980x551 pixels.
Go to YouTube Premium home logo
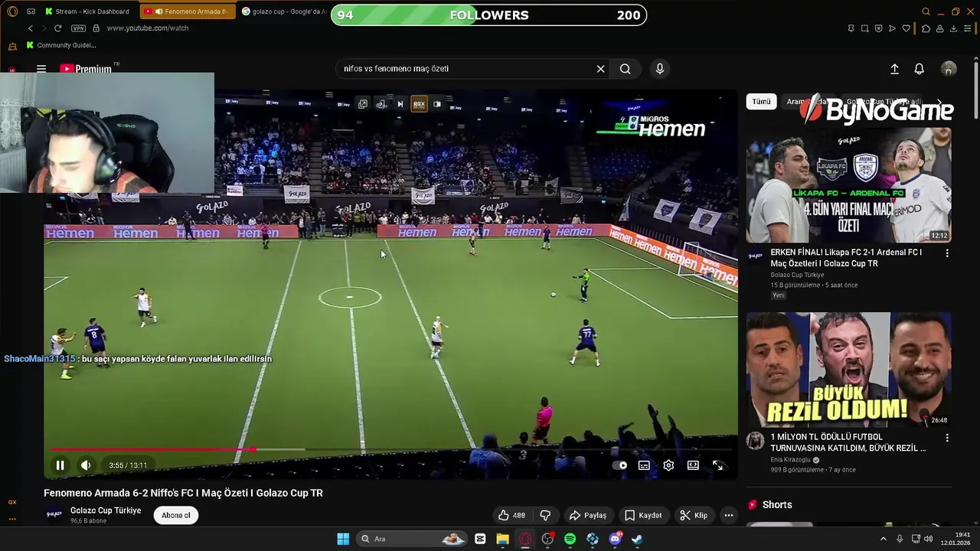click(x=87, y=69)
